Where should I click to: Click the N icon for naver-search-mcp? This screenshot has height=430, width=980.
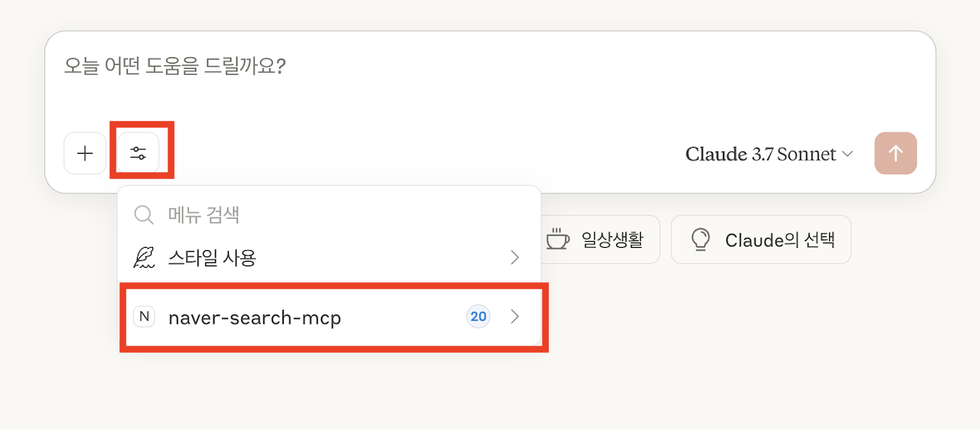click(x=144, y=317)
